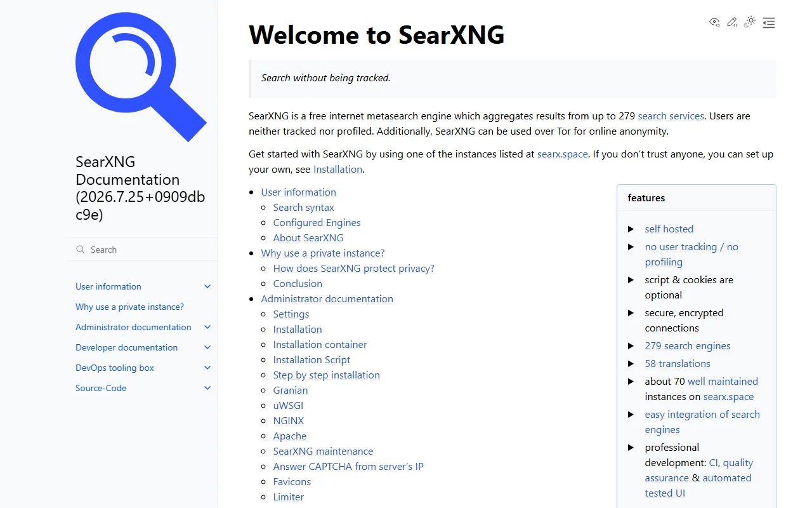Screen dimensions: 812x508
Task: Expand the User information sidebar chevron
Action: [x=207, y=286]
